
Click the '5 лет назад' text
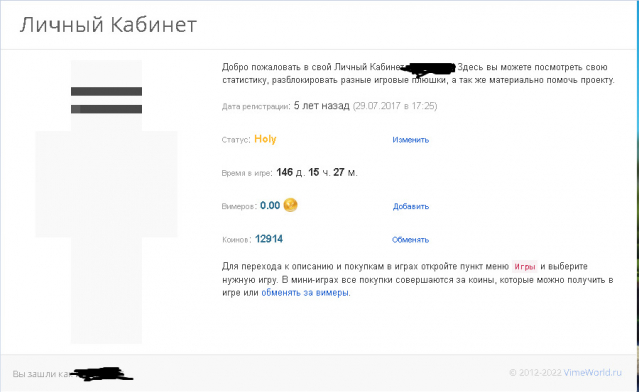pos(322,106)
